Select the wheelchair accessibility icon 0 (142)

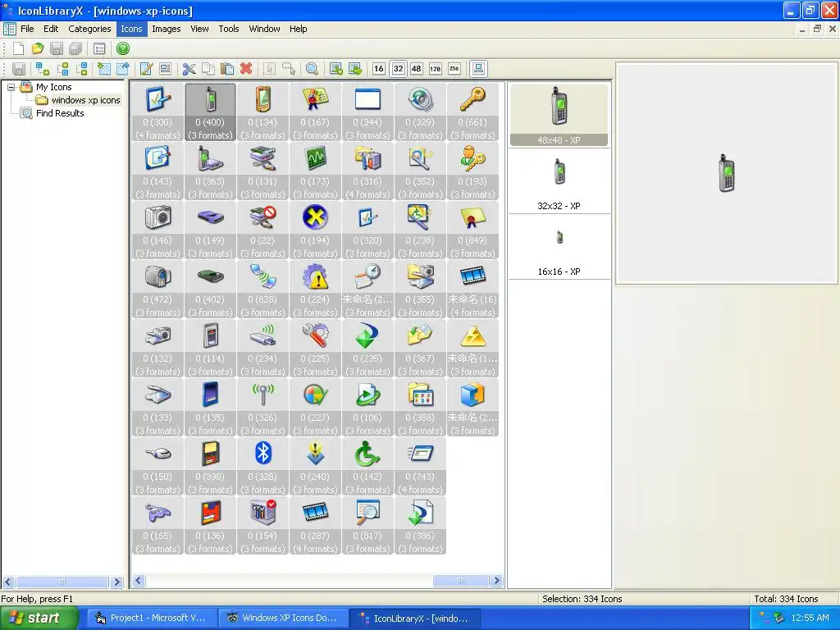367,466
